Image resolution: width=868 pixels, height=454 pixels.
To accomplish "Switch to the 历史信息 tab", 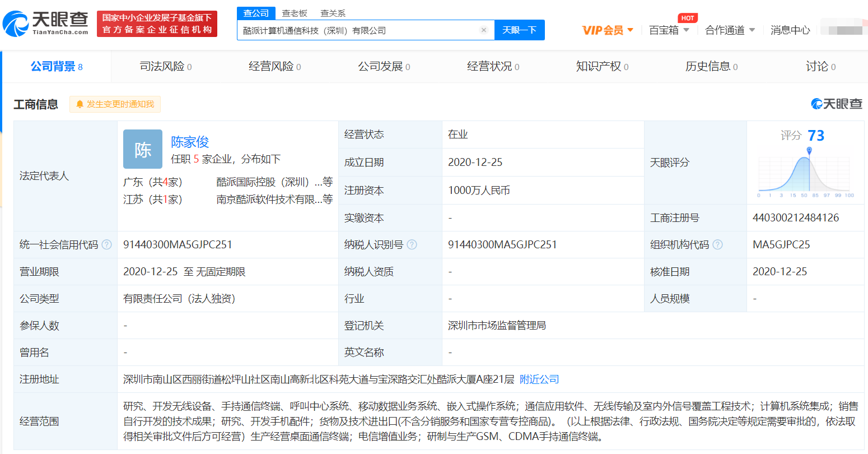I will (712, 67).
